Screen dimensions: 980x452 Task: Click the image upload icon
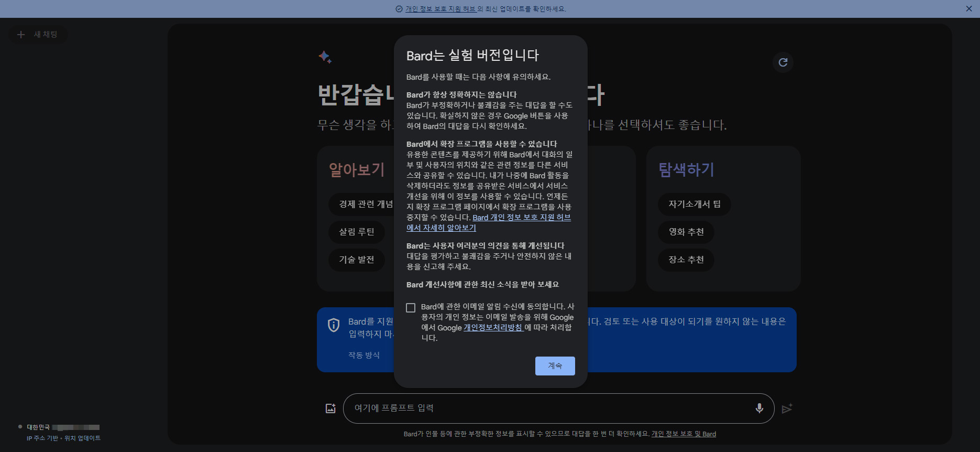pyautogui.click(x=331, y=408)
